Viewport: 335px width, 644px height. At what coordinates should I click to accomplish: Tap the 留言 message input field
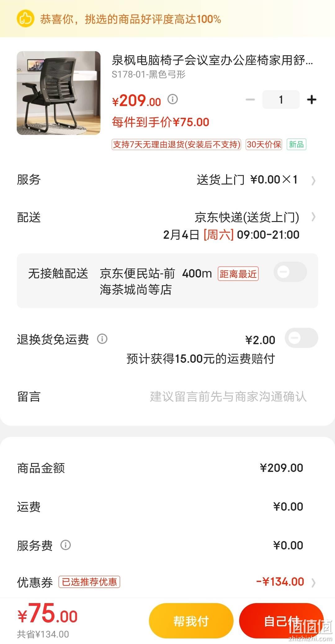click(x=228, y=397)
